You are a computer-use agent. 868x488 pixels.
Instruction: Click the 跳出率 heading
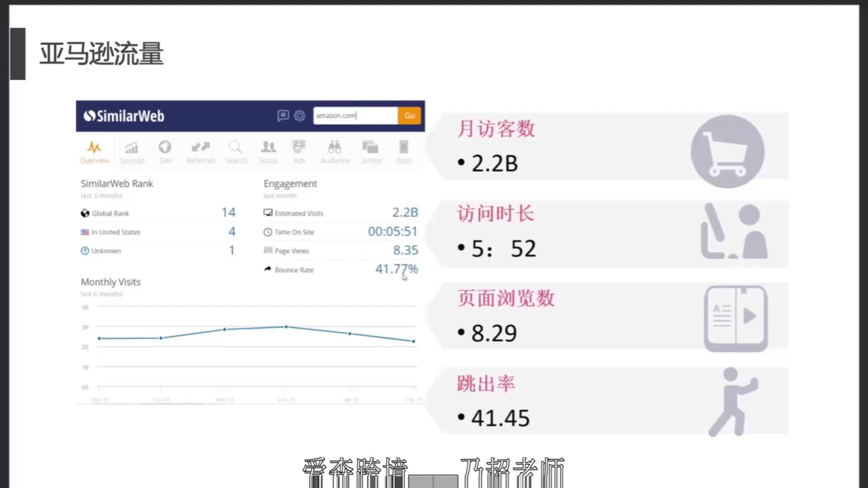(x=486, y=384)
